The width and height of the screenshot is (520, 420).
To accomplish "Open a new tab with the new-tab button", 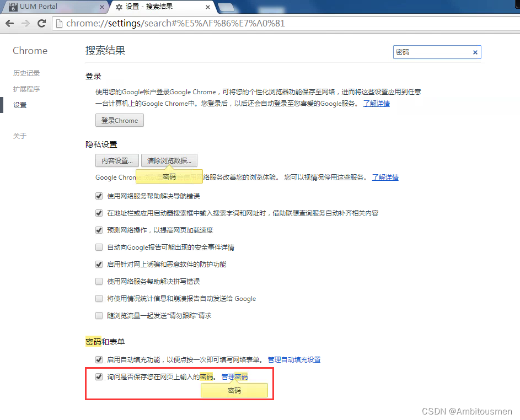I will pos(226,7).
